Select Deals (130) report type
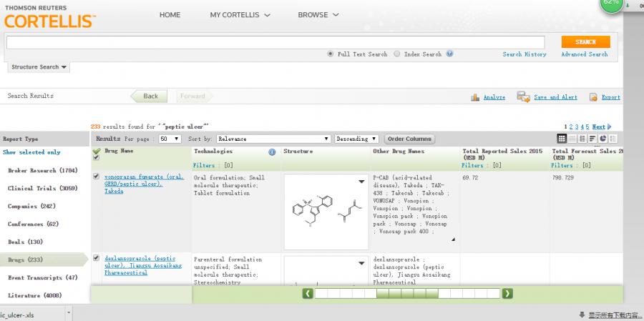The width and height of the screenshot is (644, 321). tap(25, 242)
